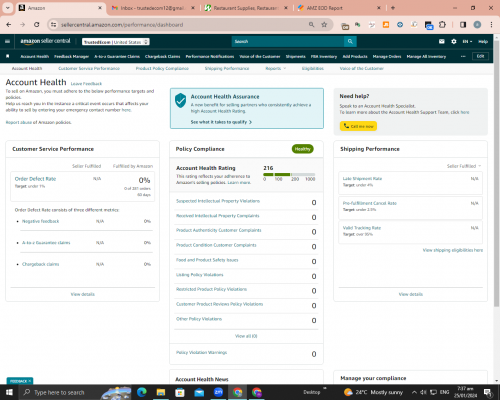Open the Seller Central settings gear

pyautogui.click(x=454, y=41)
